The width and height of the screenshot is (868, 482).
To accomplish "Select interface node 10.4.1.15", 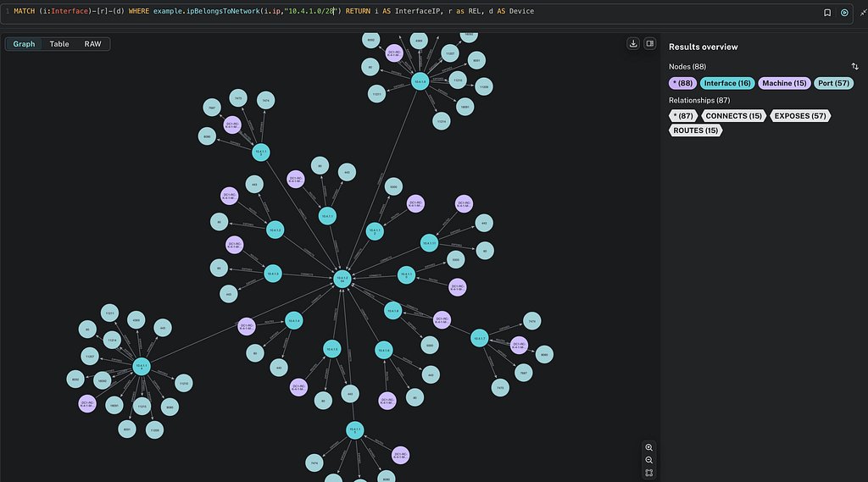I will coord(355,430).
